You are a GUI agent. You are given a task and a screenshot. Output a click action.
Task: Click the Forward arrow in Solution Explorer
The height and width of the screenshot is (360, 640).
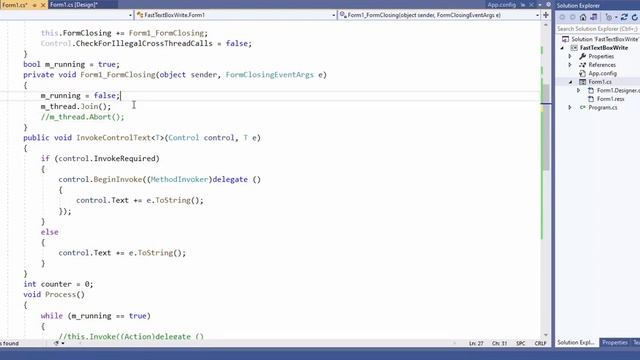[x=572, y=17]
